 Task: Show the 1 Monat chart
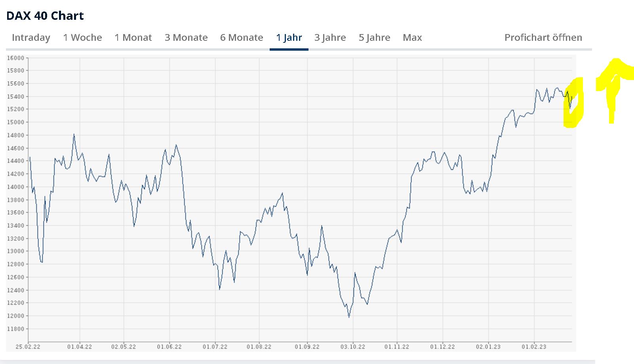pyautogui.click(x=133, y=38)
